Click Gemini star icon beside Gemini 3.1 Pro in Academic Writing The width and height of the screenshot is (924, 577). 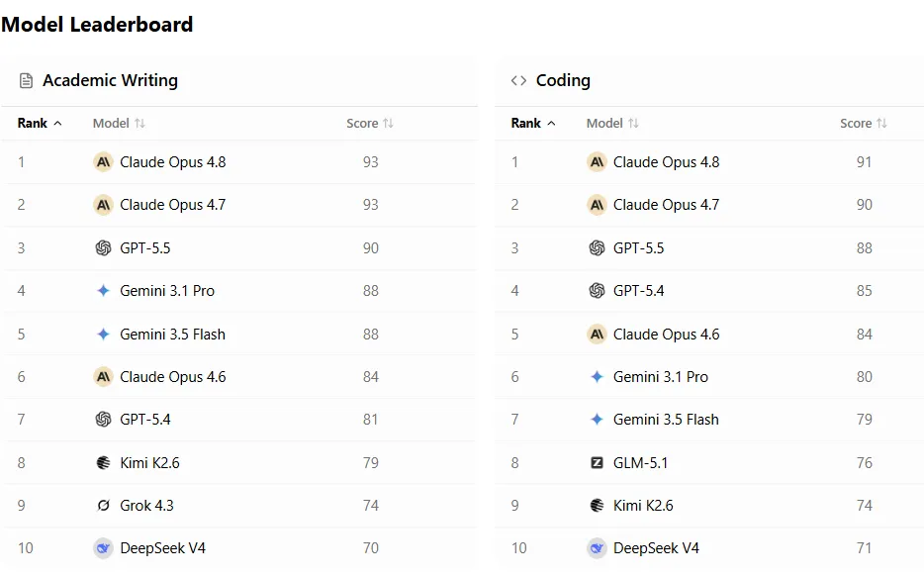(x=103, y=291)
